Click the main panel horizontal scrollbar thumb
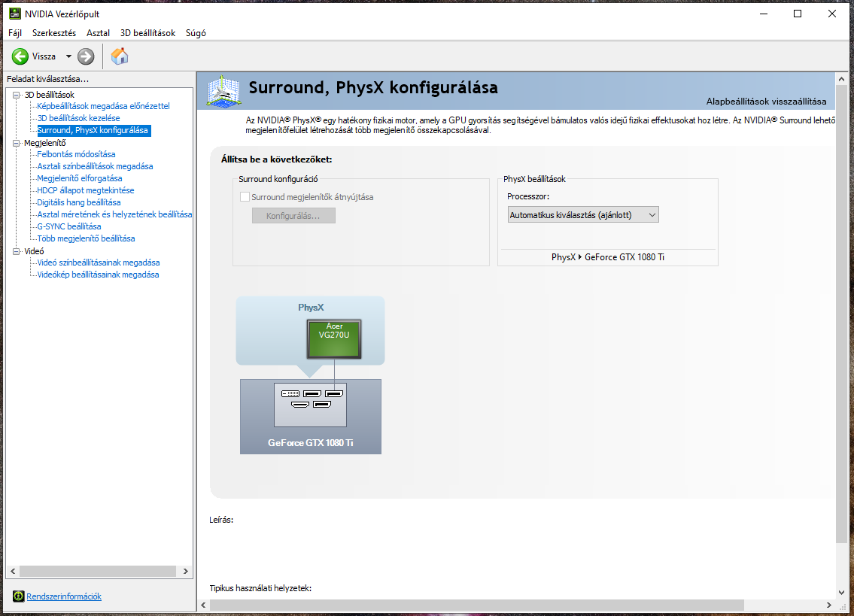 pyautogui.click(x=476, y=605)
